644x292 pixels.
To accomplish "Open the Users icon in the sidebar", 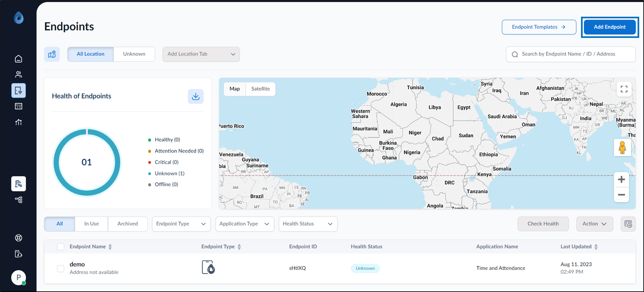I will coord(19,75).
